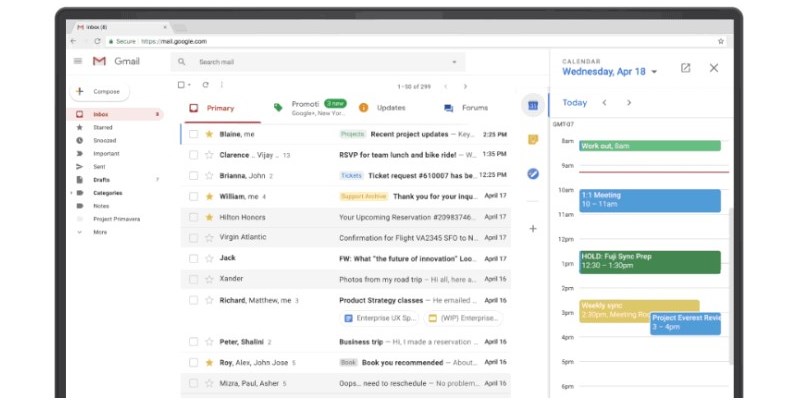
Task: Go to next day in calendar
Action: coord(629,103)
